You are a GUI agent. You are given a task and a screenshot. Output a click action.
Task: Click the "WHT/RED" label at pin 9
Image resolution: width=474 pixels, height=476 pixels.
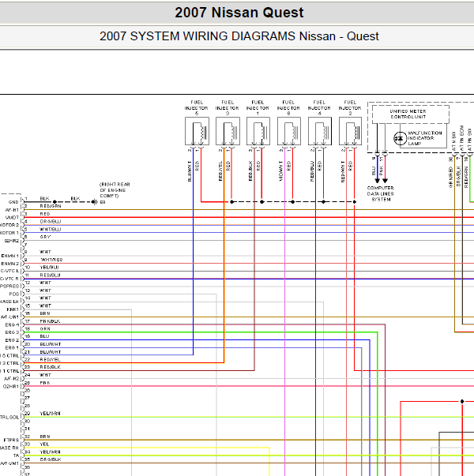(51, 260)
